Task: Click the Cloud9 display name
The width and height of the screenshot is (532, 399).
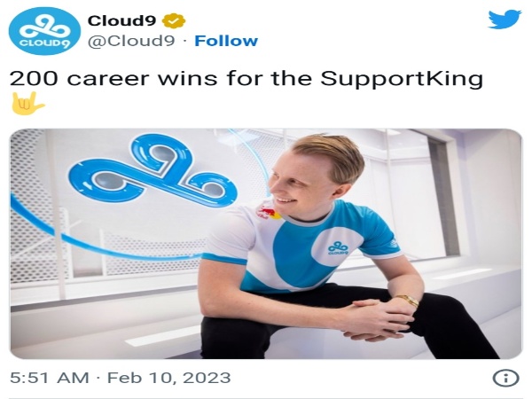Action: coord(122,21)
